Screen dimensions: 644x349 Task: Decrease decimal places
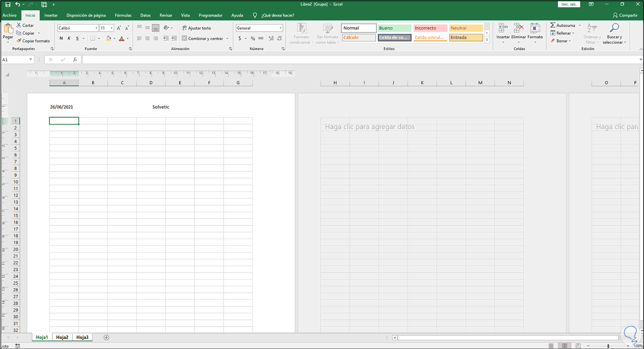point(279,38)
